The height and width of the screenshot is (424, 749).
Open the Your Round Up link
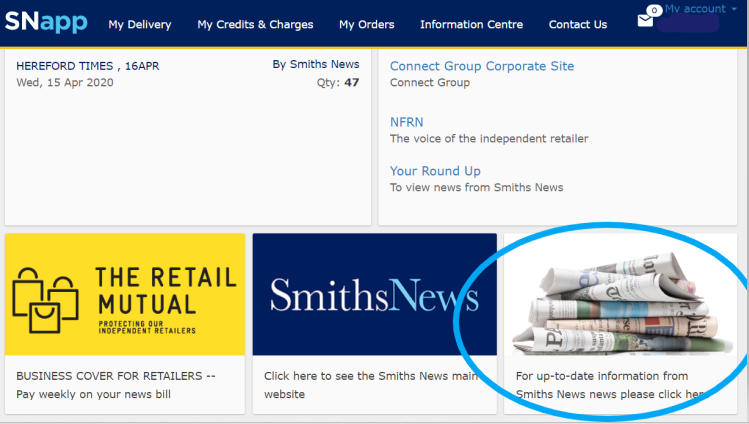point(435,171)
